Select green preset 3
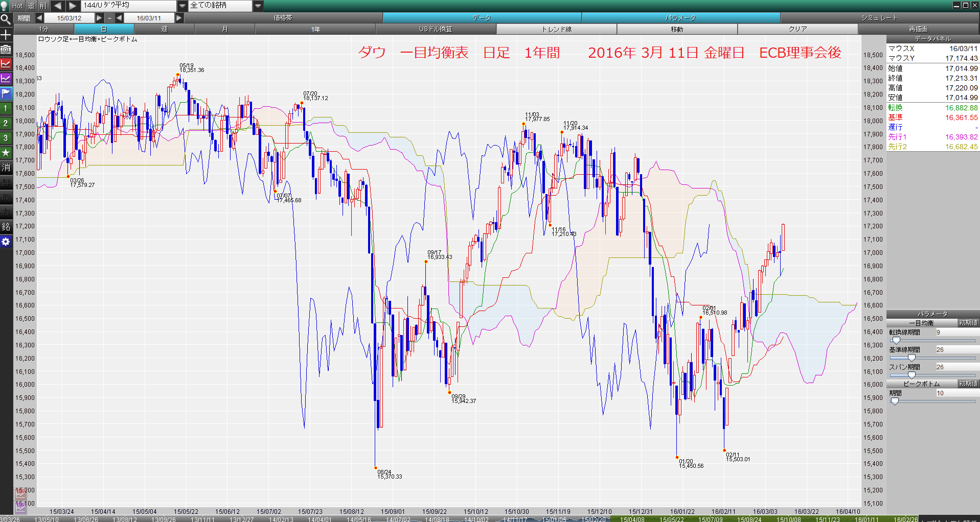 6,138
